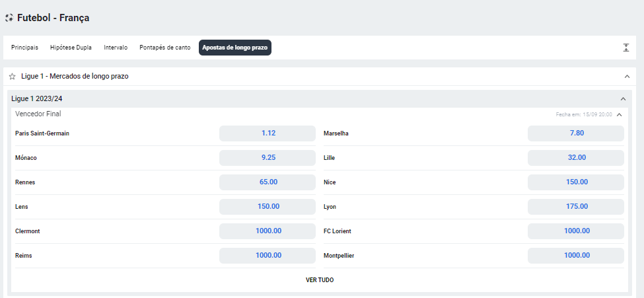This screenshot has width=644, height=298.
Task: Click the Vencedor Final market title
Action: [38, 114]
